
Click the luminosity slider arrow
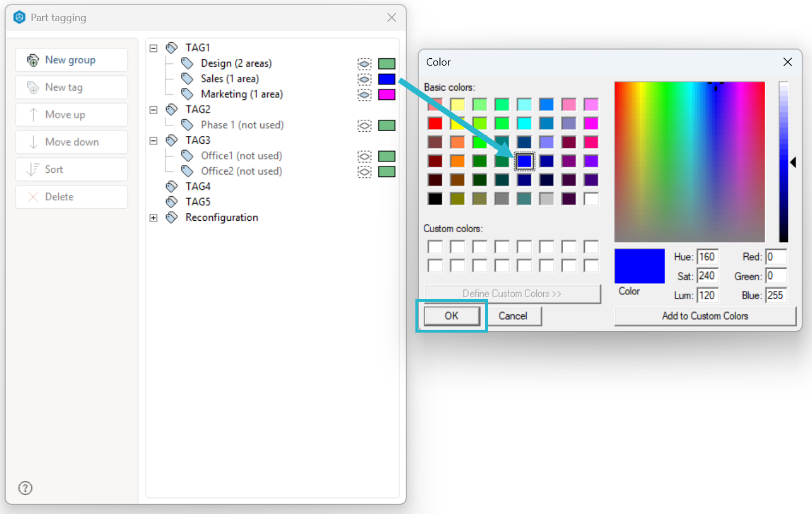tap(793, 163)
